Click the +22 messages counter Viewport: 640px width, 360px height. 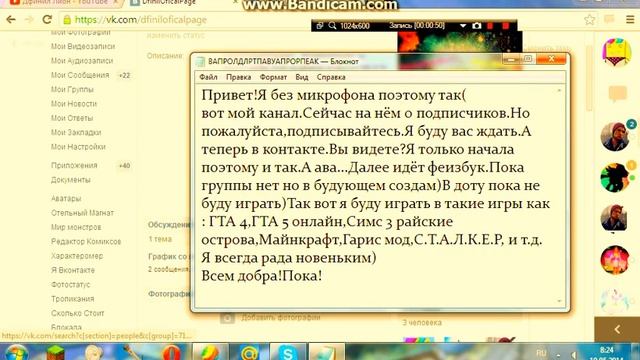coord(124,76)
